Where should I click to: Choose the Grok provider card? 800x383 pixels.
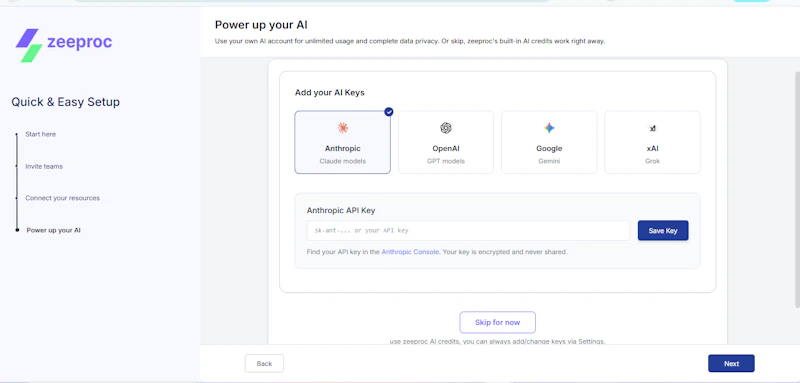pos(652,142)
